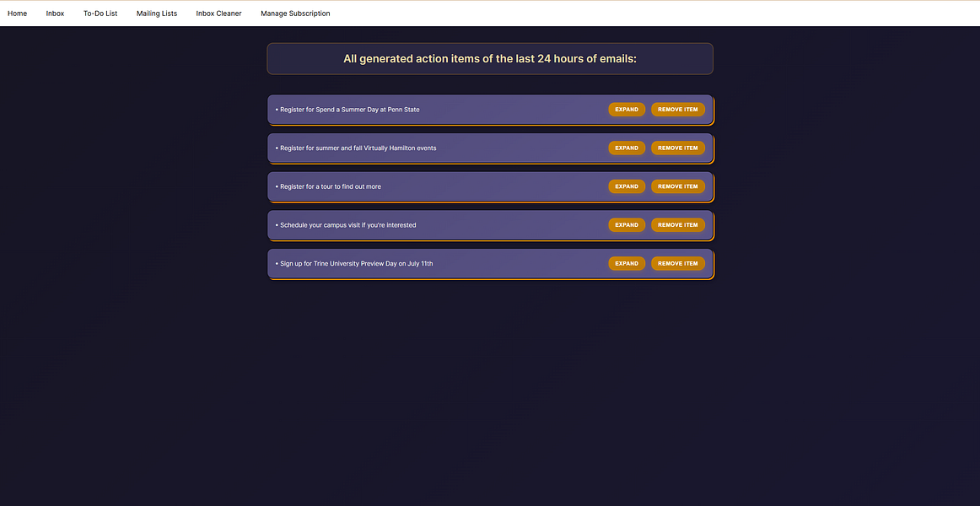The image size is (980, 506).
Task: Expand the 'Register for a tour' item
Action: coord(627,186)
